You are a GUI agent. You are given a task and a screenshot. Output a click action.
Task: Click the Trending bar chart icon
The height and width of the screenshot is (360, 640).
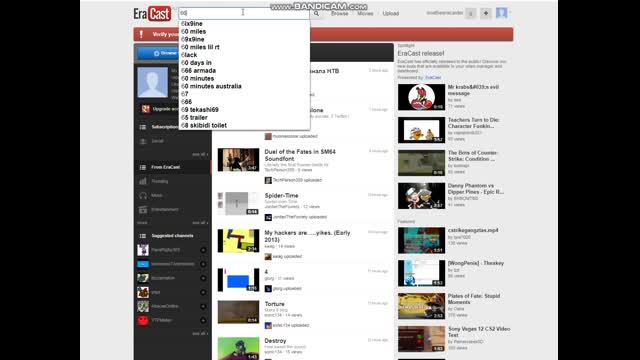coord(143,181)
